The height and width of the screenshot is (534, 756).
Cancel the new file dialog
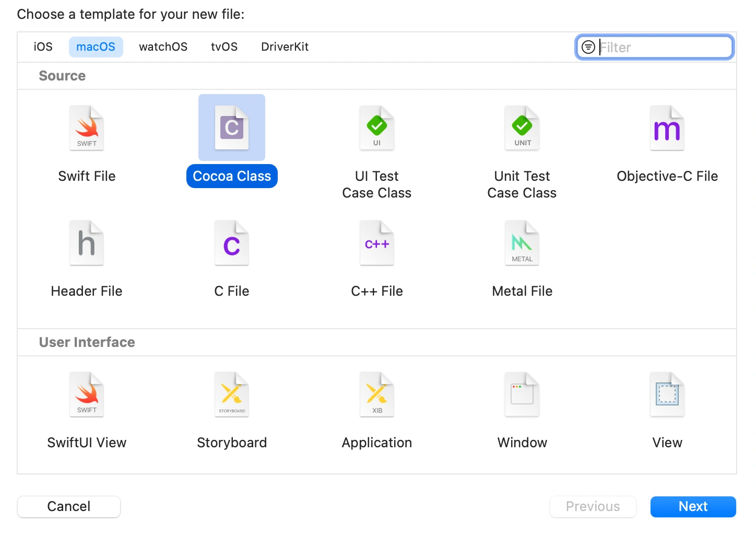pos(69,506)
